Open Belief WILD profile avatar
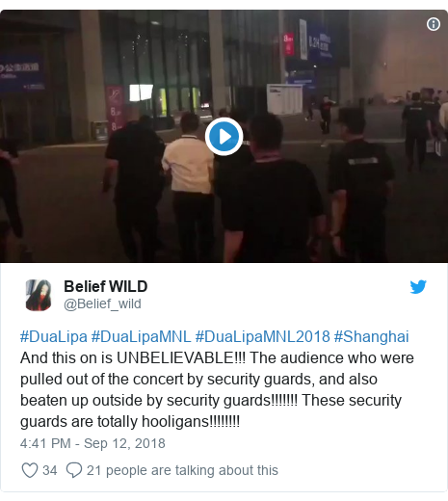Image resolution: width=448 pixels, height=501 pixels. coord(39,295)
